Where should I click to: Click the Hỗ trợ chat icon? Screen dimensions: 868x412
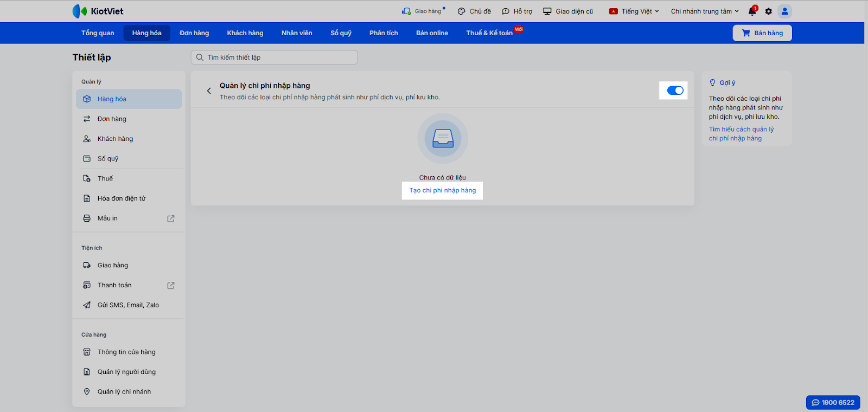(506, 11)
